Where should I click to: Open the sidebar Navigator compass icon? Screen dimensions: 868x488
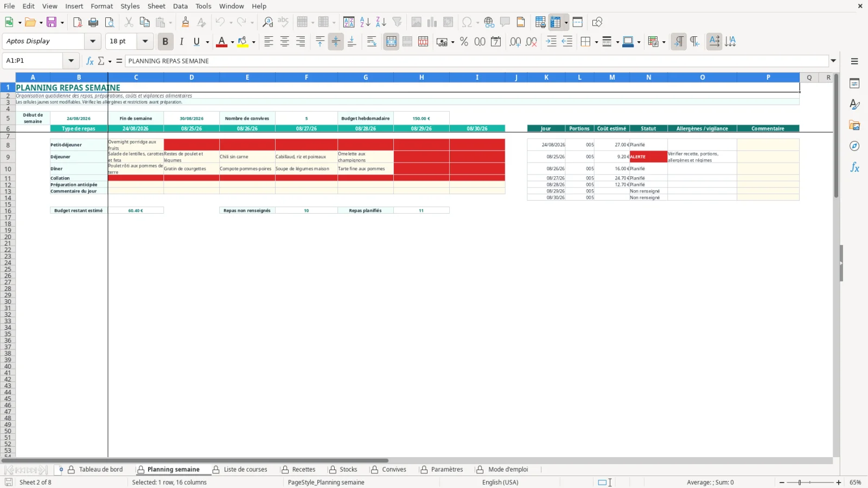pyautogui.click(x=854, y=146)
